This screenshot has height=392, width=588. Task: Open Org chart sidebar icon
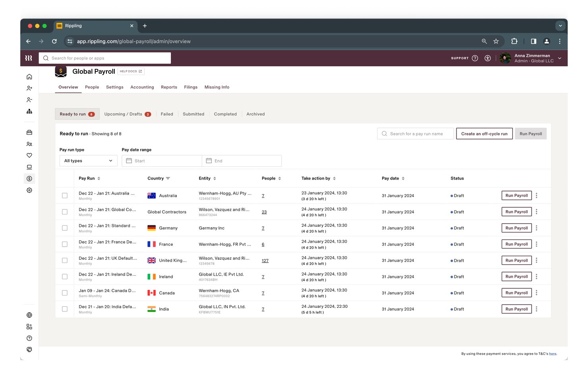pos(29,112)
